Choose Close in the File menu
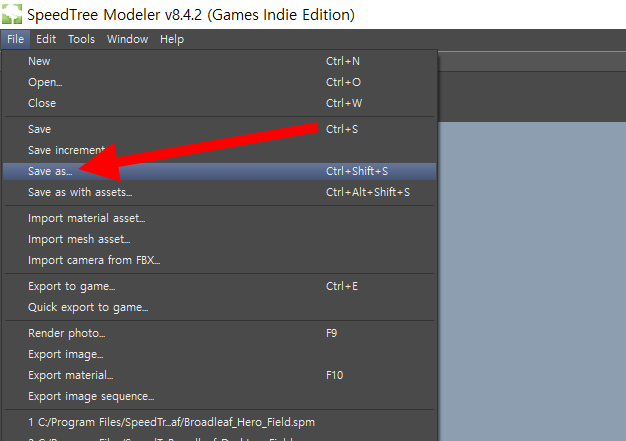This screenshot has height=441, width=626. [219, 103]
